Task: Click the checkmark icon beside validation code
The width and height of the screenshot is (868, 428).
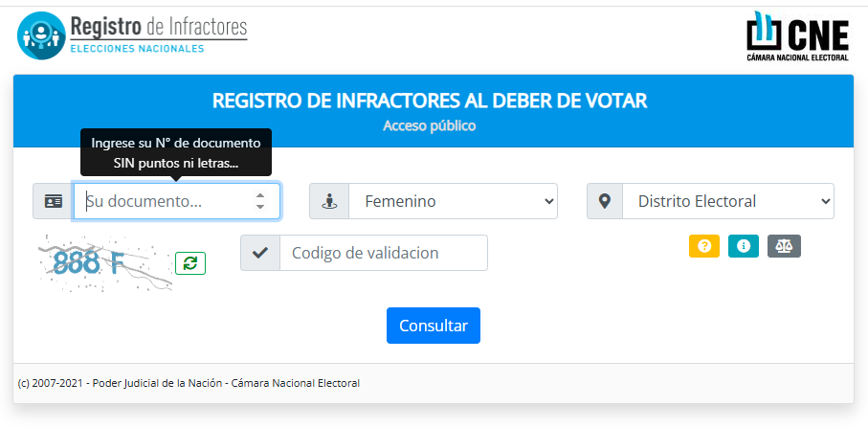Action: coord(260,253)
